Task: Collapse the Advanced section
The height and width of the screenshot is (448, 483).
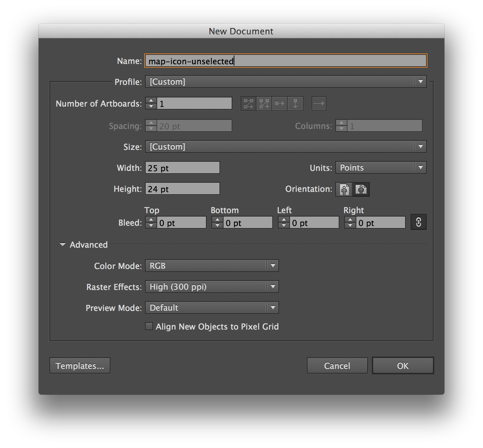Action: pos(62,244)
